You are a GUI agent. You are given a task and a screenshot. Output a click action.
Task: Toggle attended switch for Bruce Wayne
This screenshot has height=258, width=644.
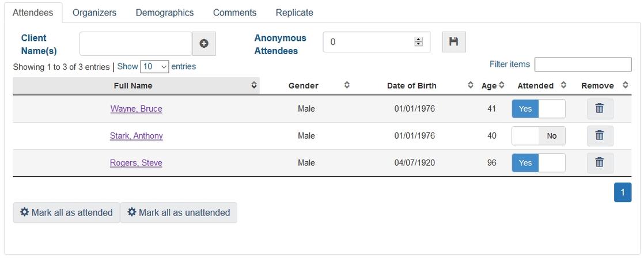(538, 108)
